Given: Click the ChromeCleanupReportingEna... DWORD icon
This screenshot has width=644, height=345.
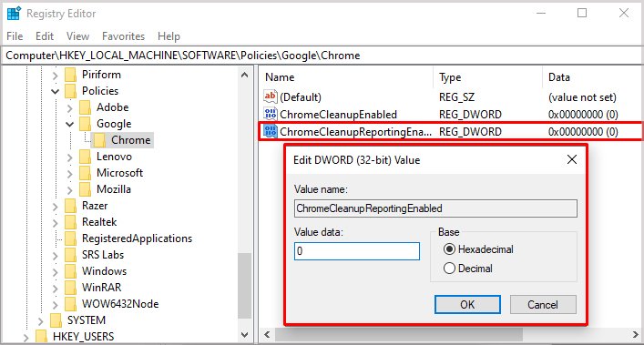Looking at the screenshot, I should click(x=271, y=131).
